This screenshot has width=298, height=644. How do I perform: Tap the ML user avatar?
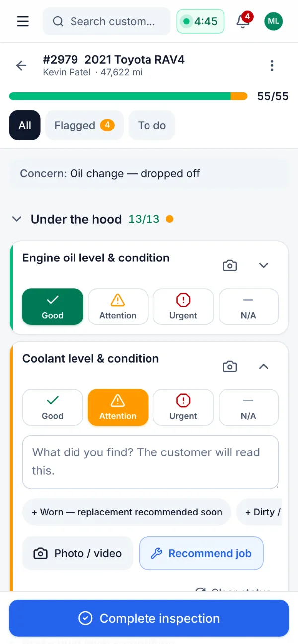pos(273,21)
